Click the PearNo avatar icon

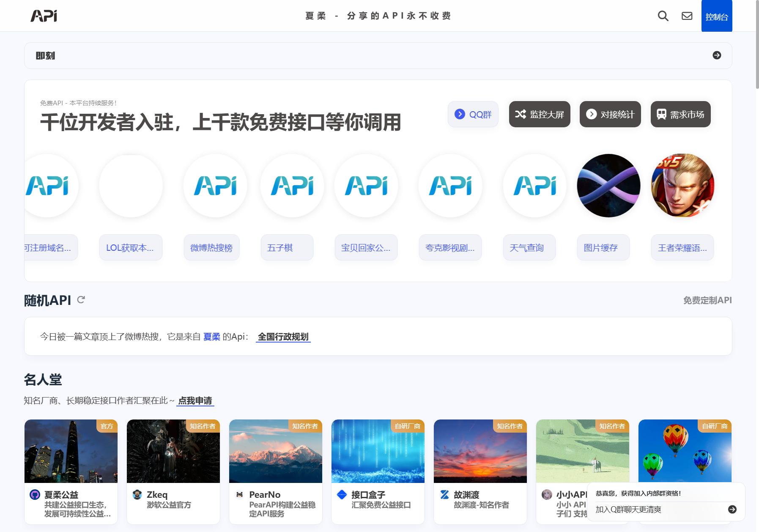coord(239,494)
